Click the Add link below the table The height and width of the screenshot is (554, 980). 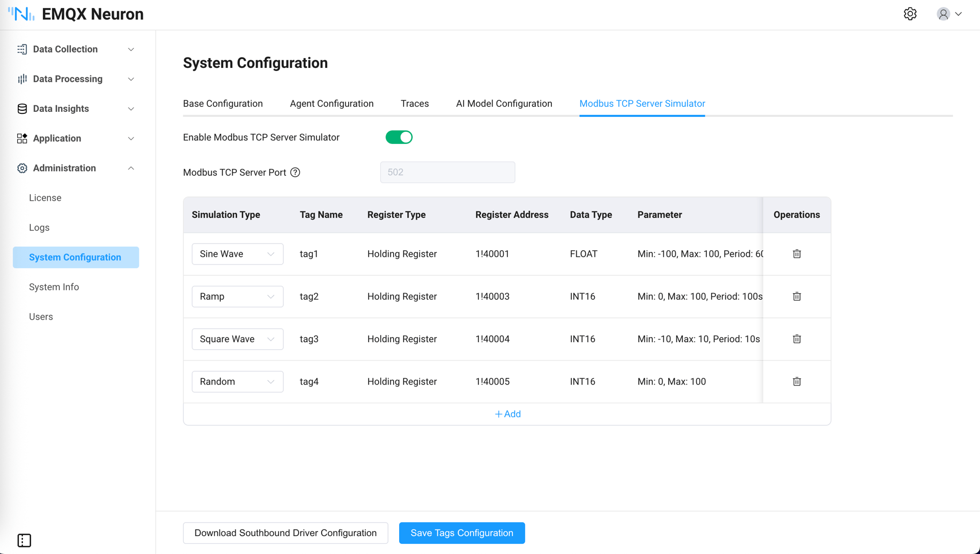click(507, 414)
